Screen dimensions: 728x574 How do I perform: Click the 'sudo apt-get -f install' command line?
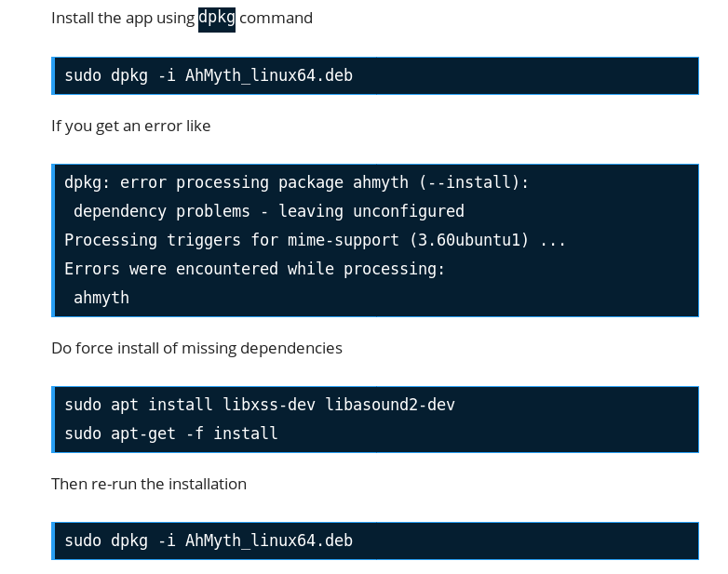click(171, 434)
